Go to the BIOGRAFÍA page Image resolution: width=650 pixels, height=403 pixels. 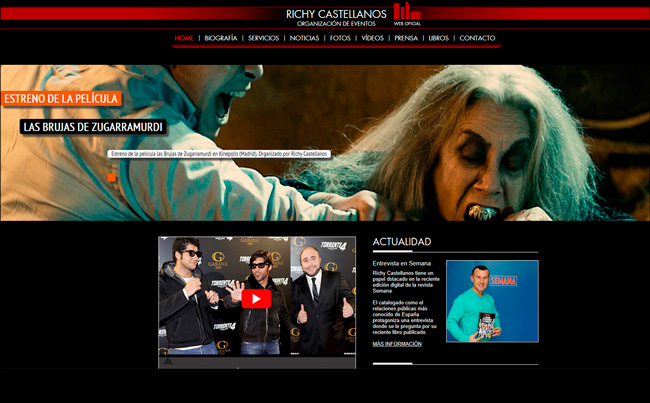coord(221,38)
